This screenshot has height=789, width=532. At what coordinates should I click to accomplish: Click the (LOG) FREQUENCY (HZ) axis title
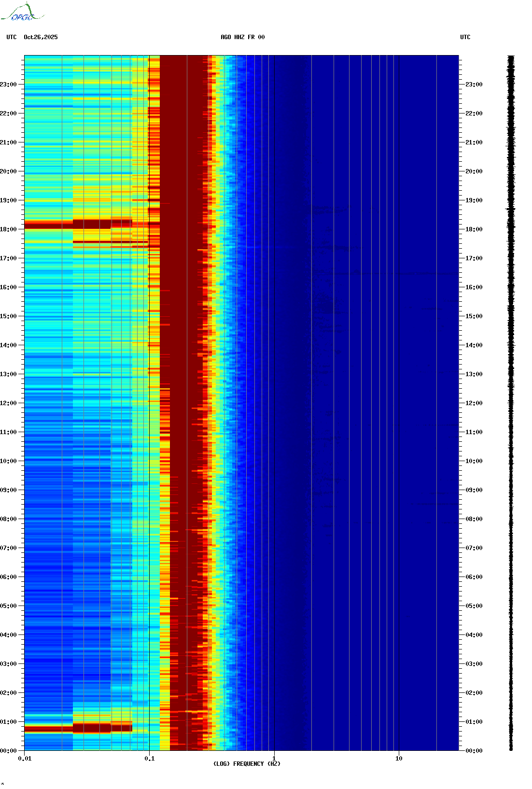coord(247,764)
